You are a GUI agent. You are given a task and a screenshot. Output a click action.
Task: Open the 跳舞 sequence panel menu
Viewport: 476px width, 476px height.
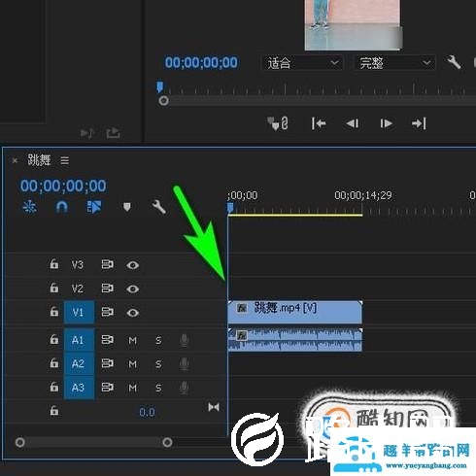(x=65, y=160)
